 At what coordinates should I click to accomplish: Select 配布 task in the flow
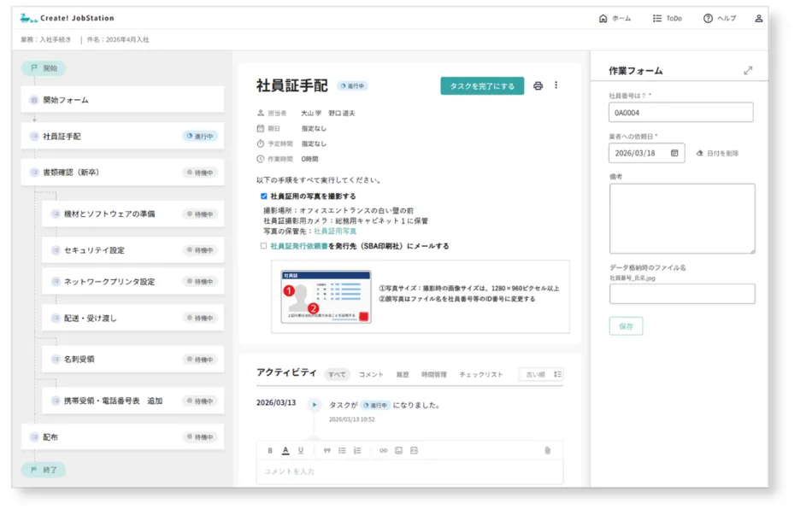tap(123, 436)
